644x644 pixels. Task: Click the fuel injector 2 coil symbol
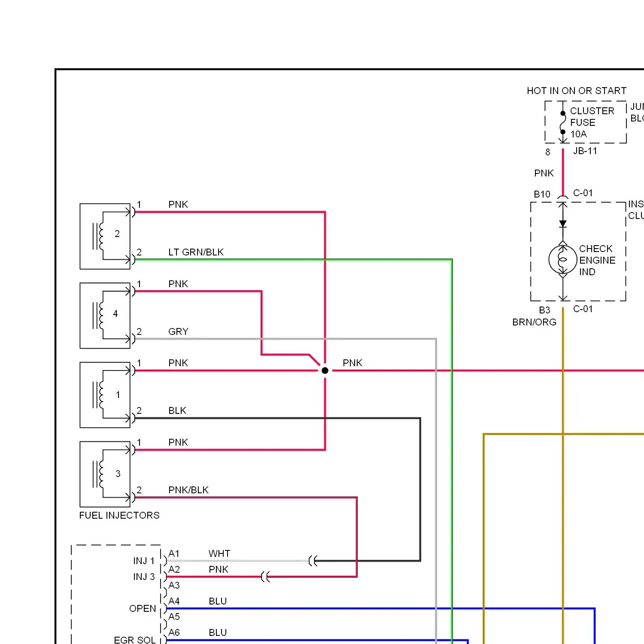coord(98,236)
